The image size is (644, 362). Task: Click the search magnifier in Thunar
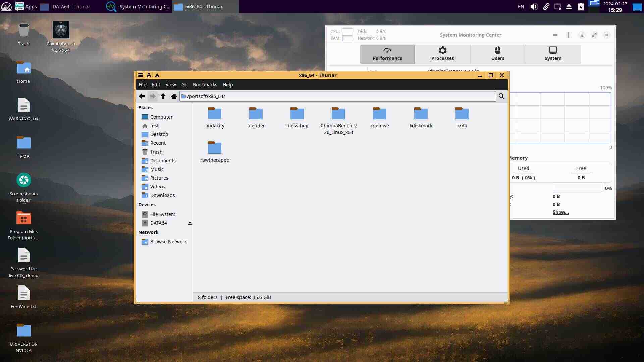pyautogui.click(x=501, y=96)
